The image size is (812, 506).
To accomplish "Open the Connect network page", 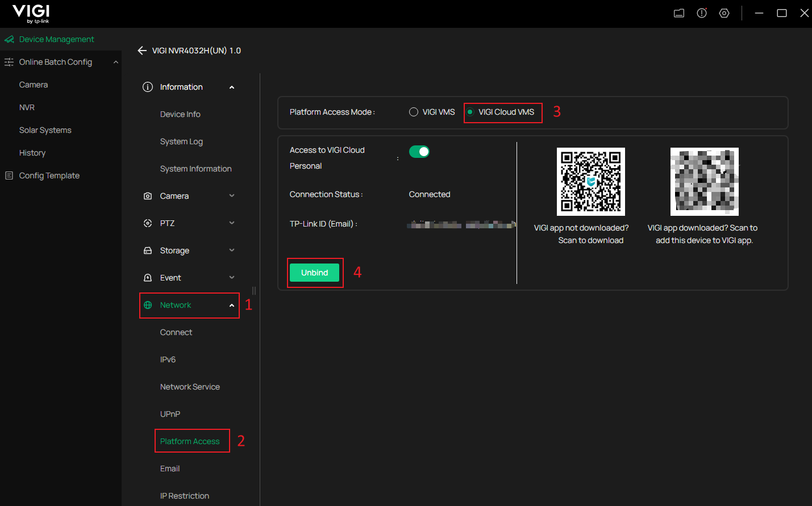I will coord(176,332).
